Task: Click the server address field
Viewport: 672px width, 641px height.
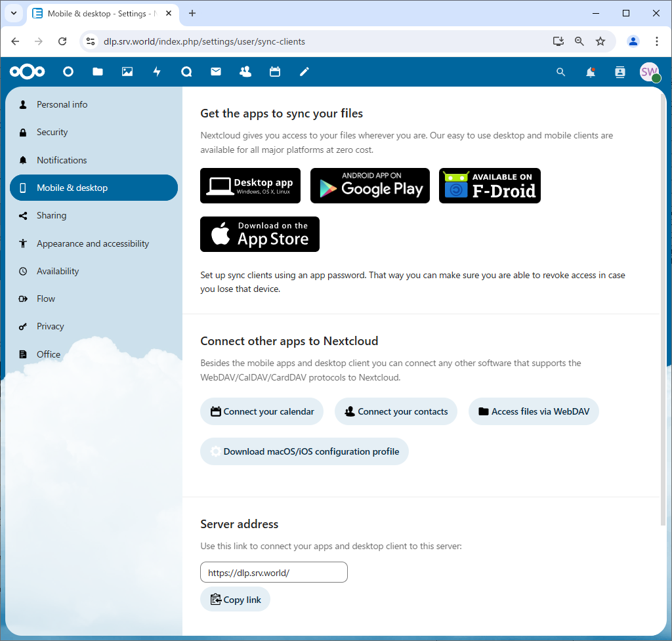Action: click(x=274, y=573)
